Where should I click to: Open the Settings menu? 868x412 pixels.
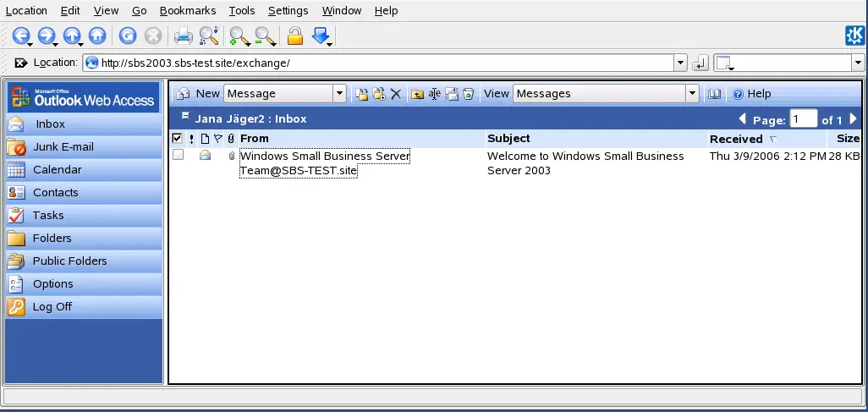(x=288, y=11)
